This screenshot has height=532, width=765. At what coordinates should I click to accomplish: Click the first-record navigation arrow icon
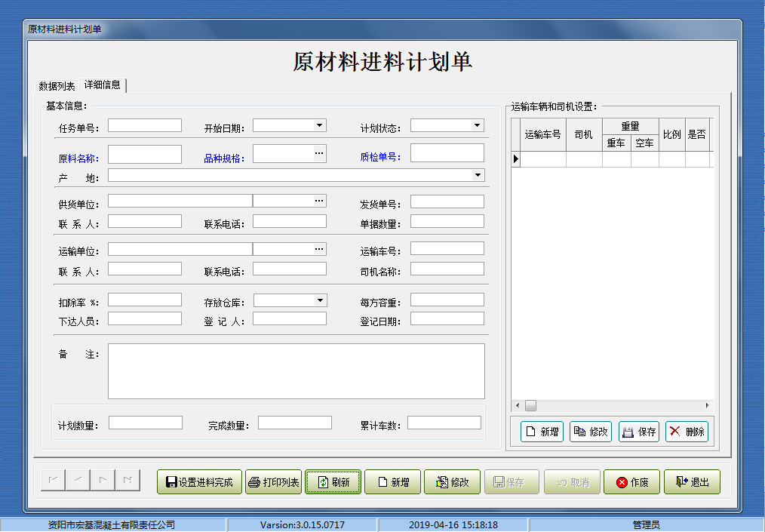click(x=52, y=480)
